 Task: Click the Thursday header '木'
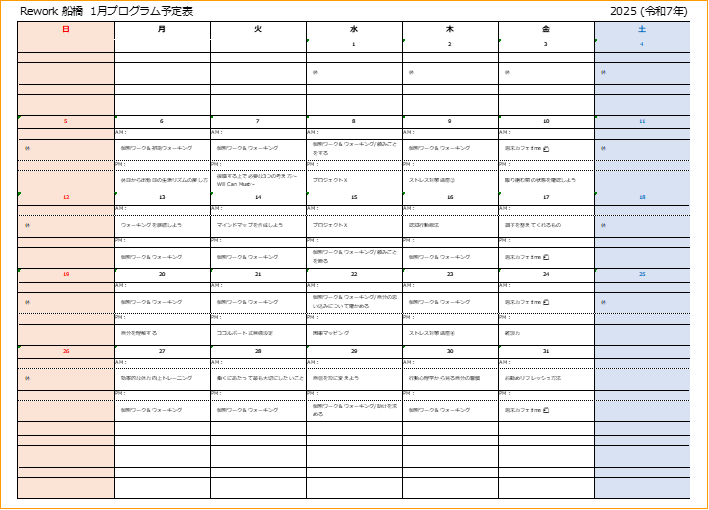click(x=449, y=29)
